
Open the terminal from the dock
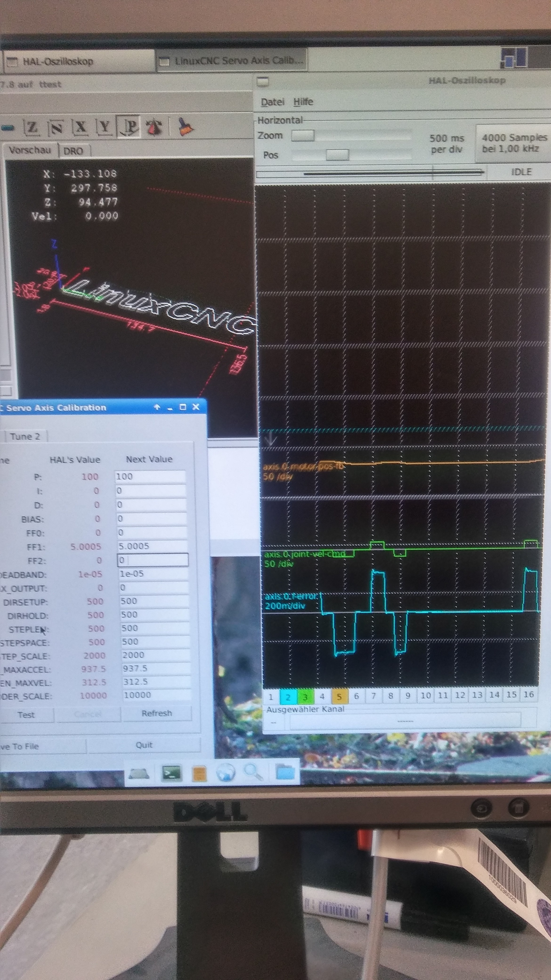coord(171,773)
